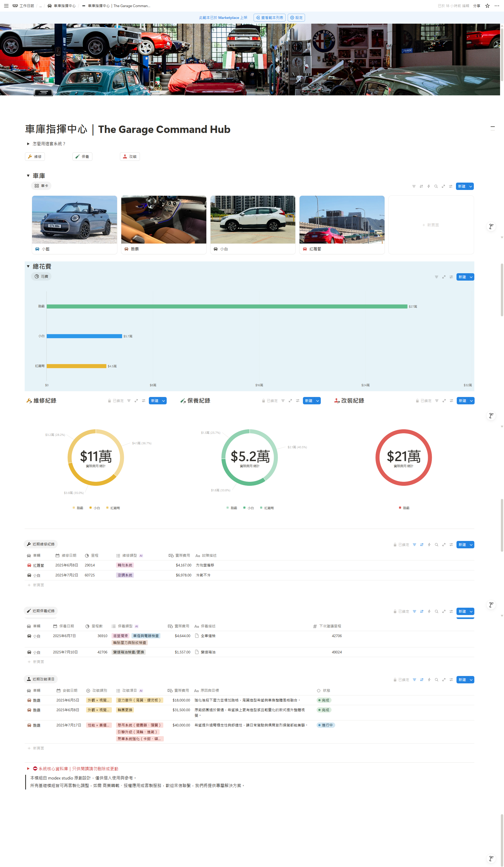
Task: Open the page more-options menu
Action: (x=497, y=6)
